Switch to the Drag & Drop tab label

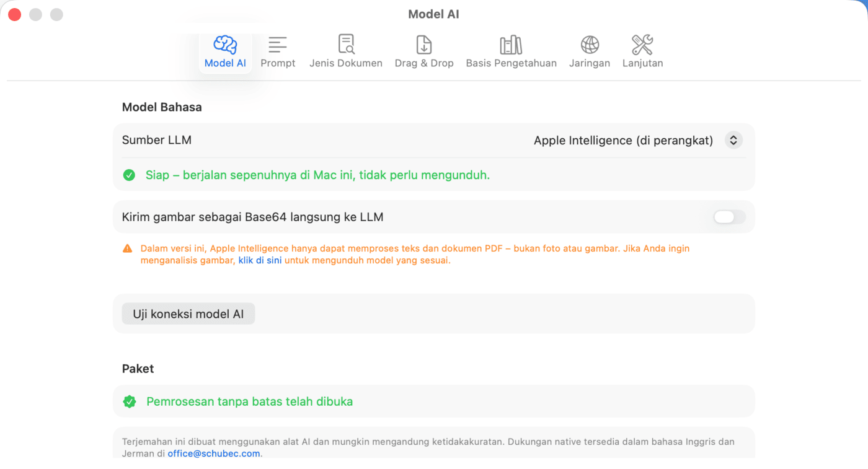(x=424, y=63)
